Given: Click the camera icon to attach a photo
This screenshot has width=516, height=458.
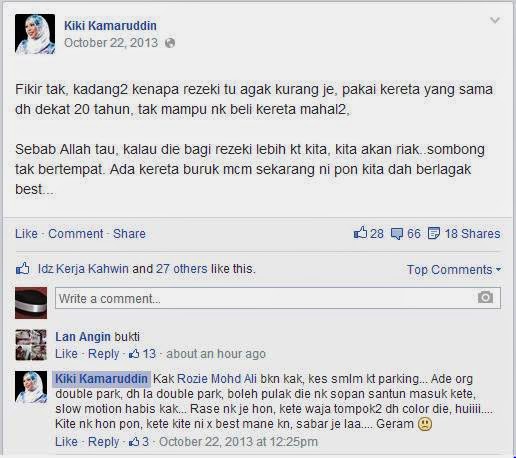Looking at the screenshot, I should pyautogui.click(x=485, y=297).
